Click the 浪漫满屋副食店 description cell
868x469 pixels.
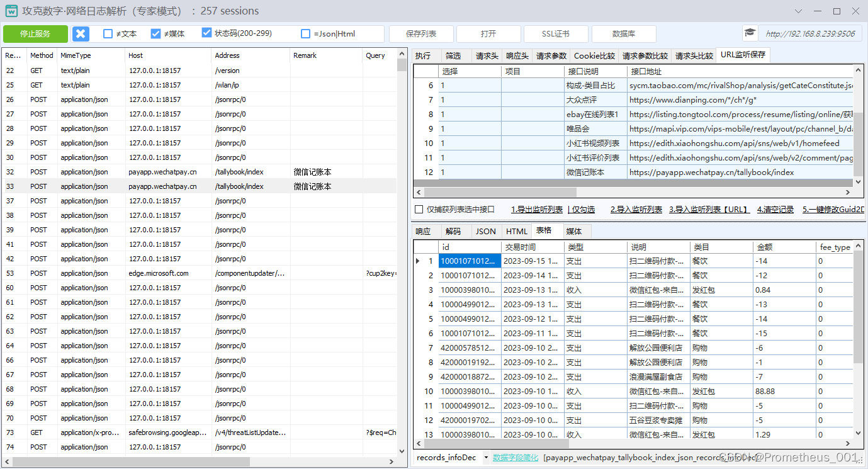pyautogui.click(x=658, y=377)
